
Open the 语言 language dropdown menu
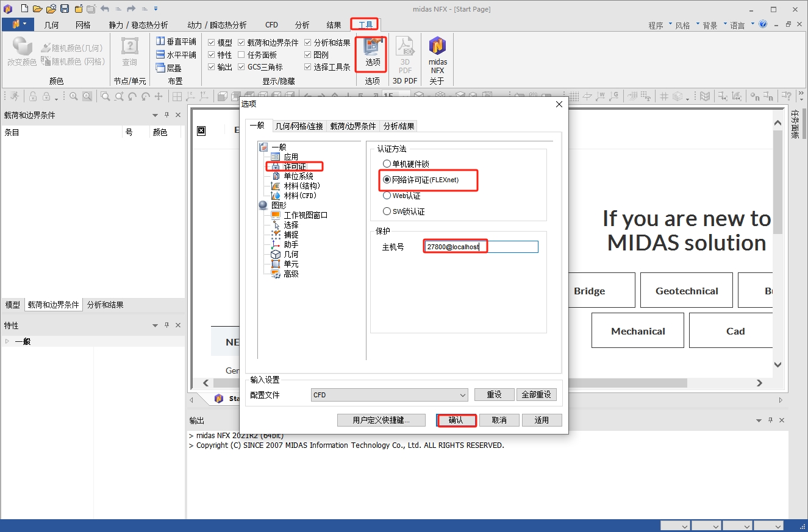(x=741, y=25)
